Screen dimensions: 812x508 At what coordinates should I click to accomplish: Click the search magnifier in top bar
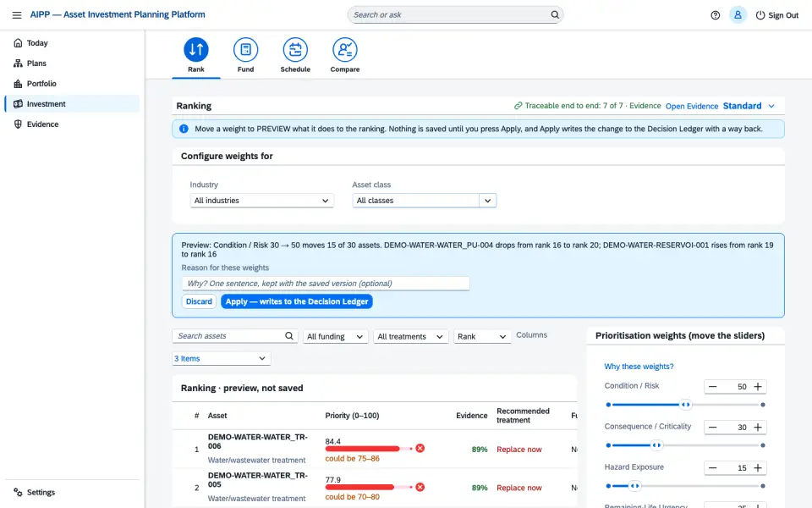pyautogui.click(x=555, y=14)
